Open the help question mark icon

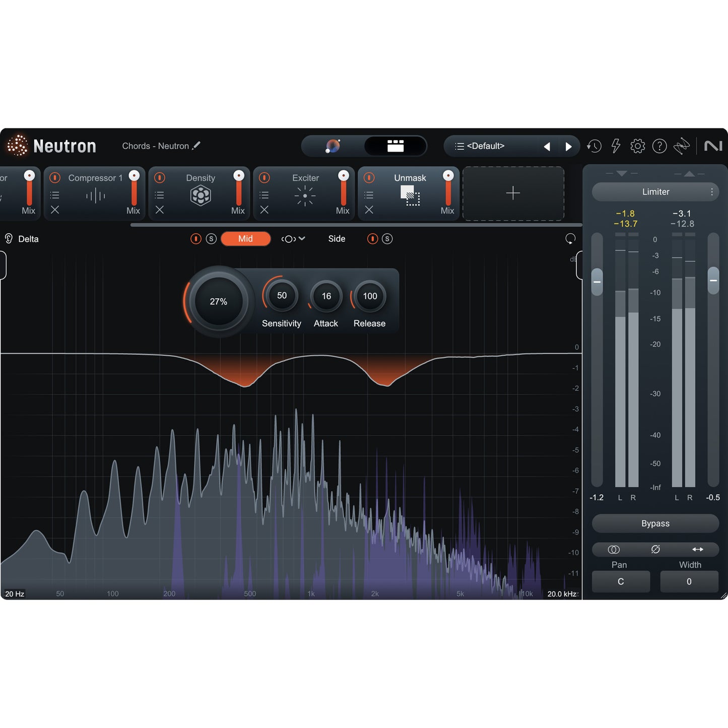pos(659,146)
